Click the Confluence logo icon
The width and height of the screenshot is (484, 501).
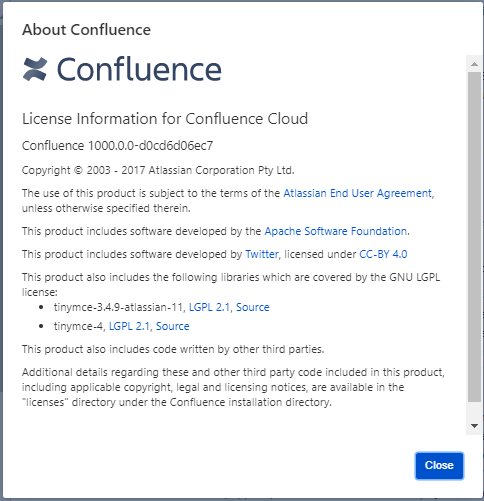tap(35, 69)
